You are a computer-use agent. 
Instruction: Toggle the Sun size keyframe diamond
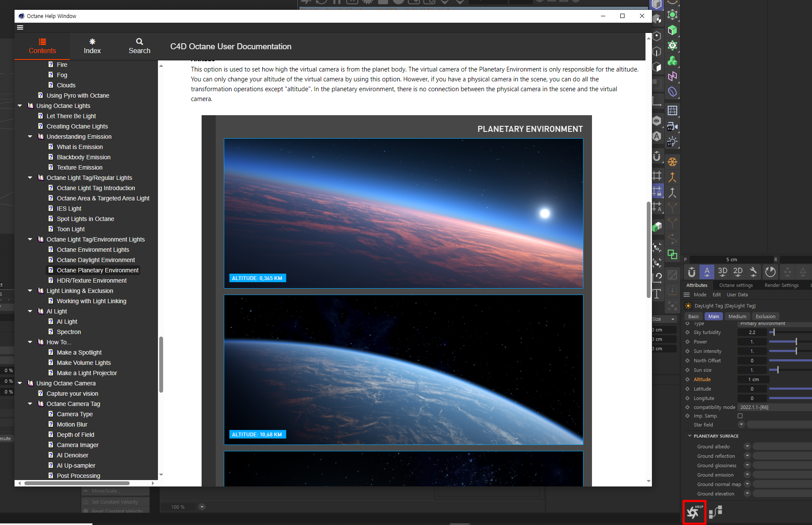[687, 370]
